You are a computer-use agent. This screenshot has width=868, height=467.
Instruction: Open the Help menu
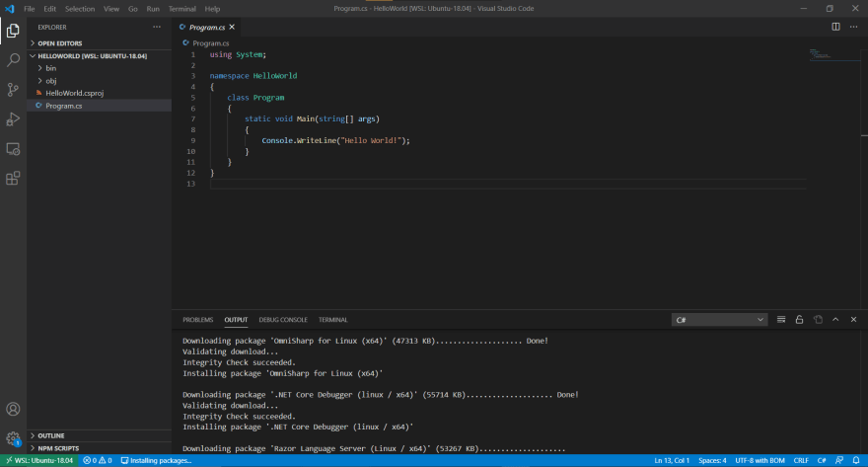click(x=212, y=9)
